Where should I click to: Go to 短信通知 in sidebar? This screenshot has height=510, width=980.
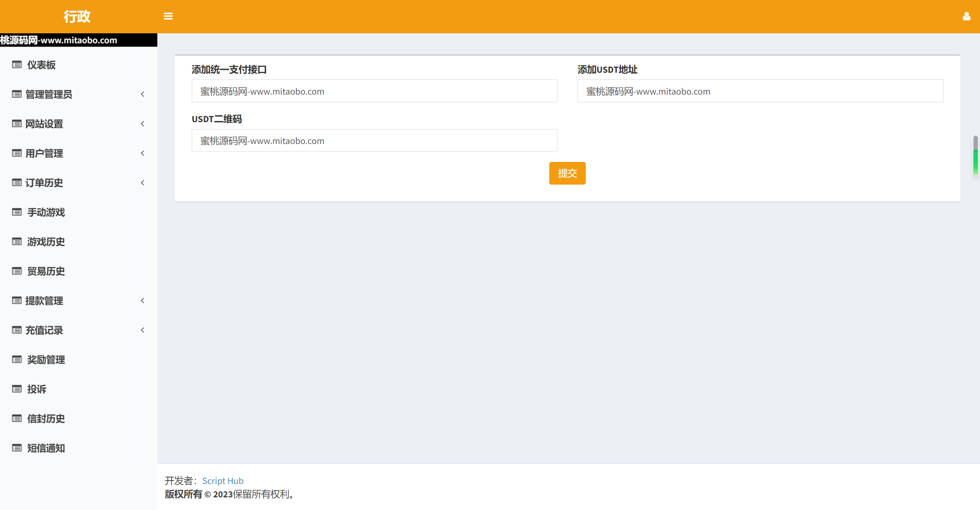(78, 448)
